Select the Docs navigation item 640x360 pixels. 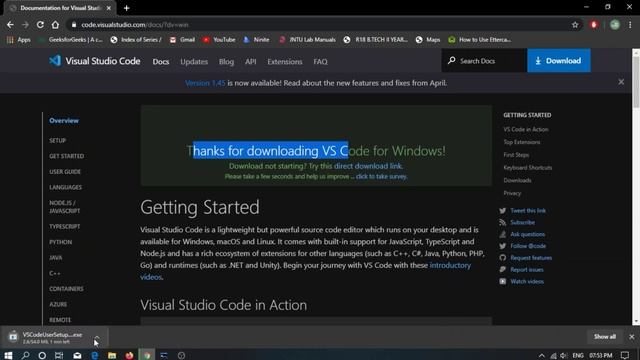161,62
